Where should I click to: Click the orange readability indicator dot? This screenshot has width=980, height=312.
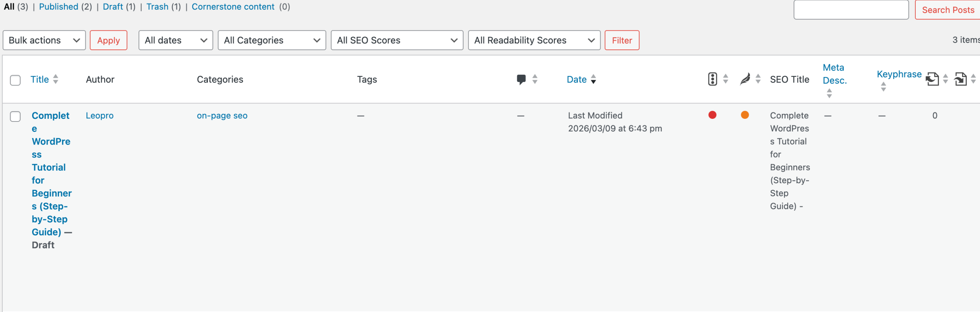[745, 115]
